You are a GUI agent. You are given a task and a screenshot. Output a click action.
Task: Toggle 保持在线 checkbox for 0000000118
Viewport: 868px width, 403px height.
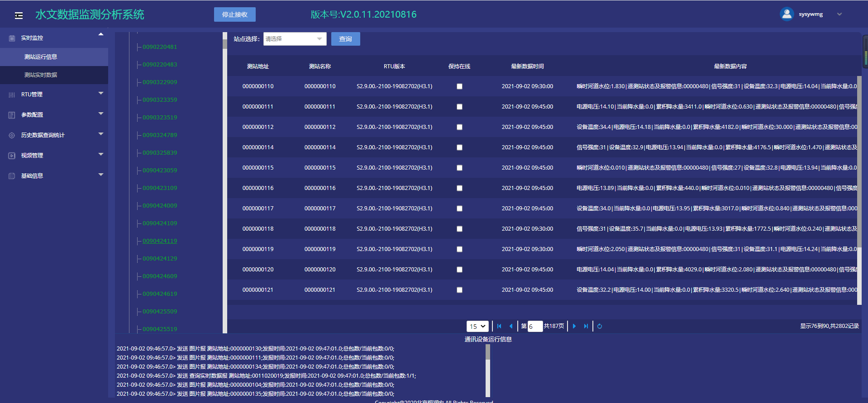coord(459,229)
